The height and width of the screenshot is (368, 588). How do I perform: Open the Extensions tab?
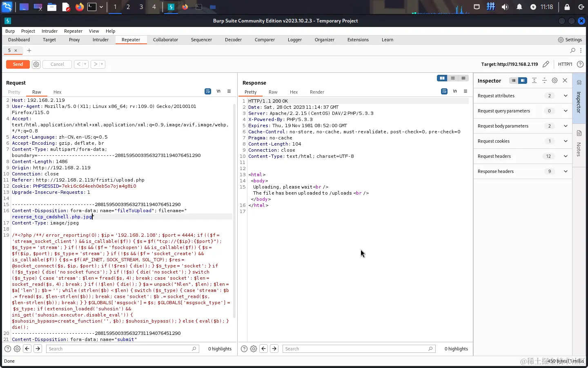358,40
